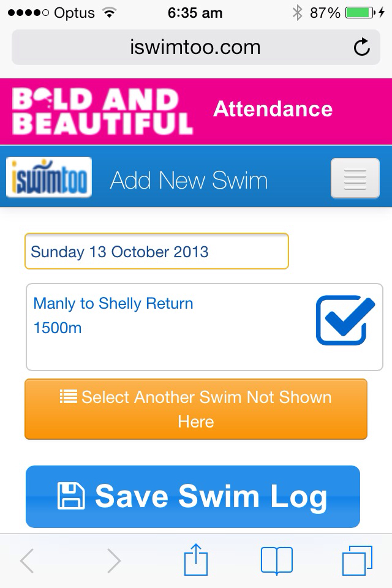Tap the iswimtoo.com address bar

click(x=196, y=47)
